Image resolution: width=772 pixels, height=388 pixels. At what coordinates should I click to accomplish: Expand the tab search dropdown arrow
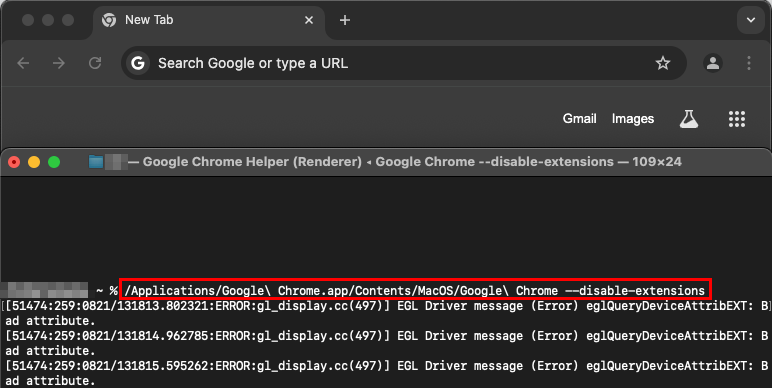click(750, 20)
